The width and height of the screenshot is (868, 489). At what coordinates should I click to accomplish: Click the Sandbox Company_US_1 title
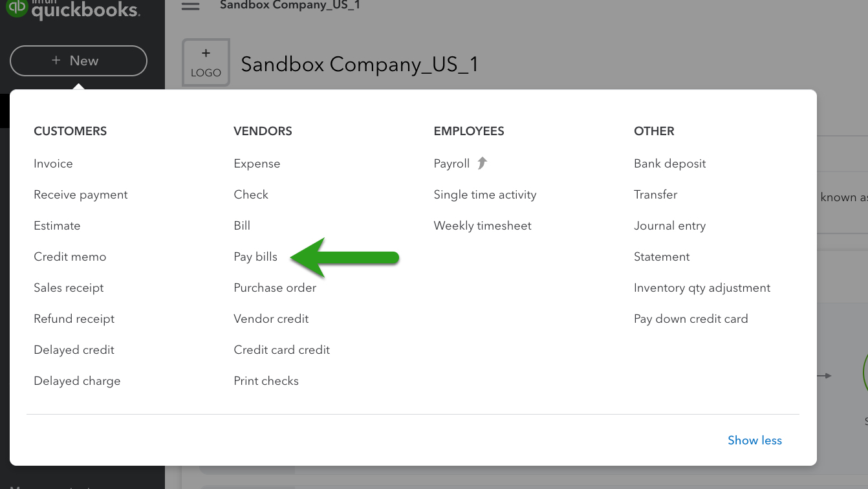pyautogui.click(x=360, y=64)
